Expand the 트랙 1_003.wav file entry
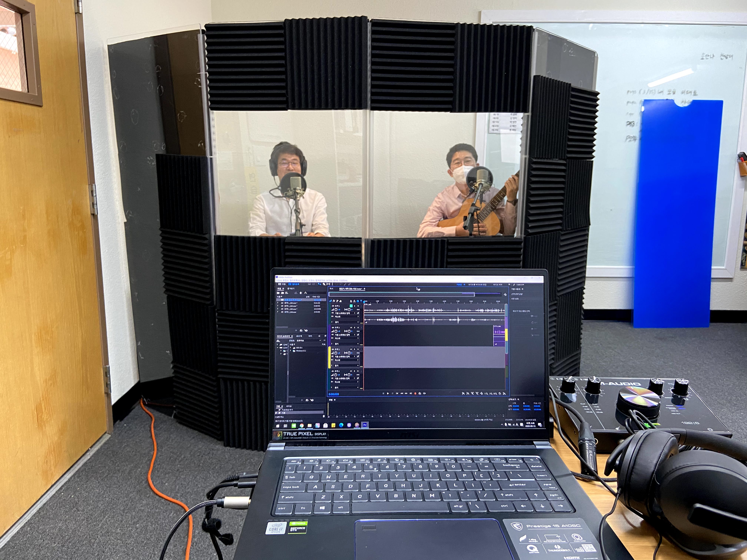Screen dimensions: 747x560 pyautogui.click(x=278, y=303)
